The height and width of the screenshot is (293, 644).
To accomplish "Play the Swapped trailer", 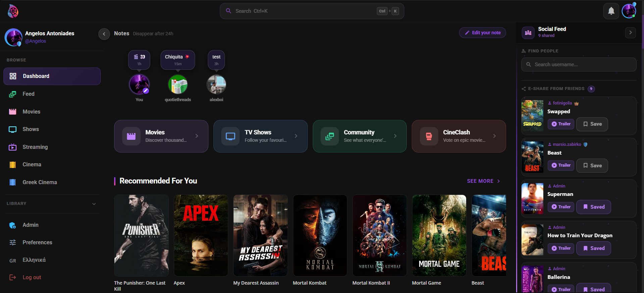I will 561,124.
